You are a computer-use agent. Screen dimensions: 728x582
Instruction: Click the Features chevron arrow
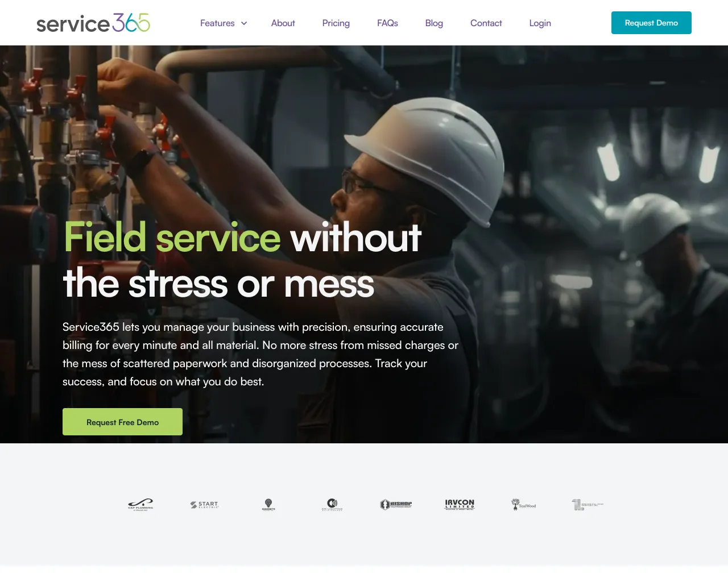(244, 23)
